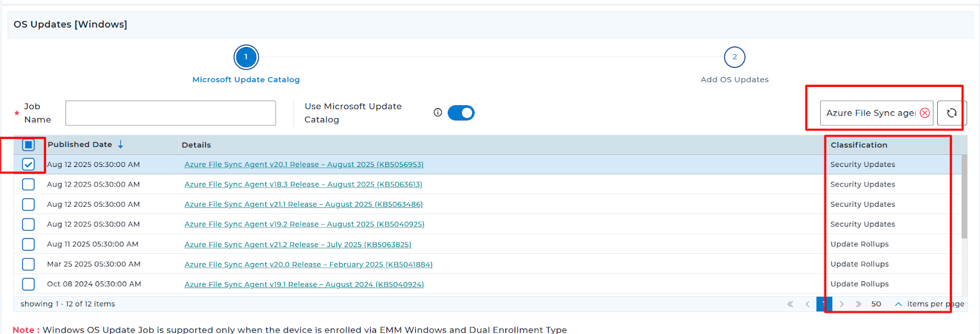Screen dimensions: 980x334
Task: Click the table's vertical scrollbar
Action: click(x=964, y=196)
